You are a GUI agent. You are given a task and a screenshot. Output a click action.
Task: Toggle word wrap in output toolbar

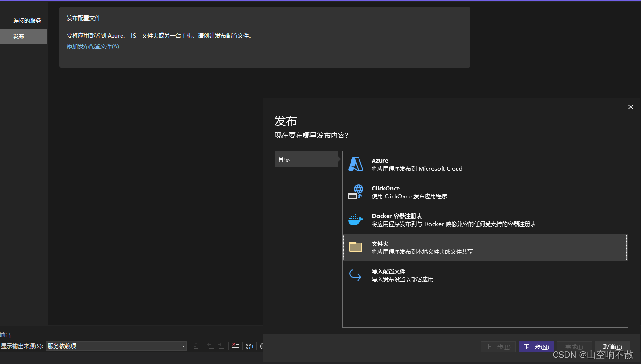pyautogui.click(x=249, y=346)
